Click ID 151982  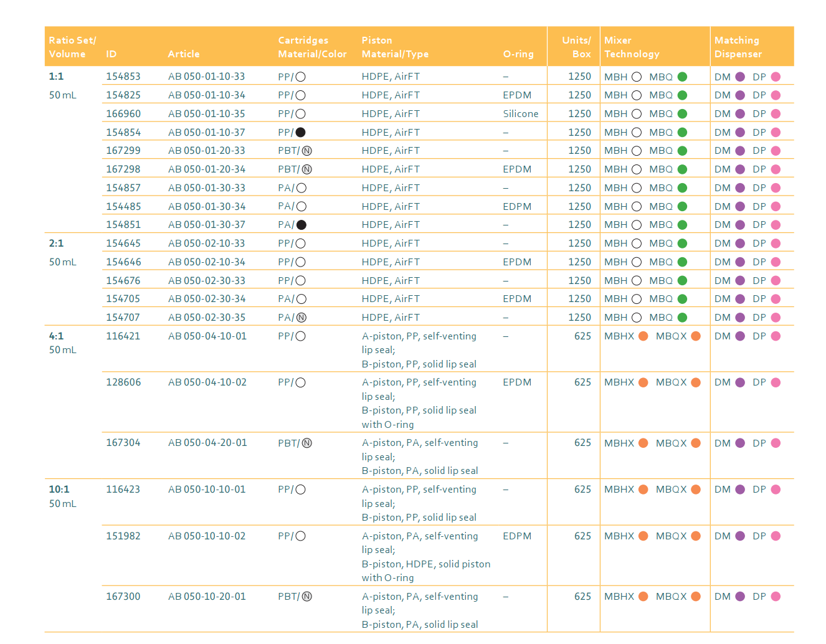[123, 536]
